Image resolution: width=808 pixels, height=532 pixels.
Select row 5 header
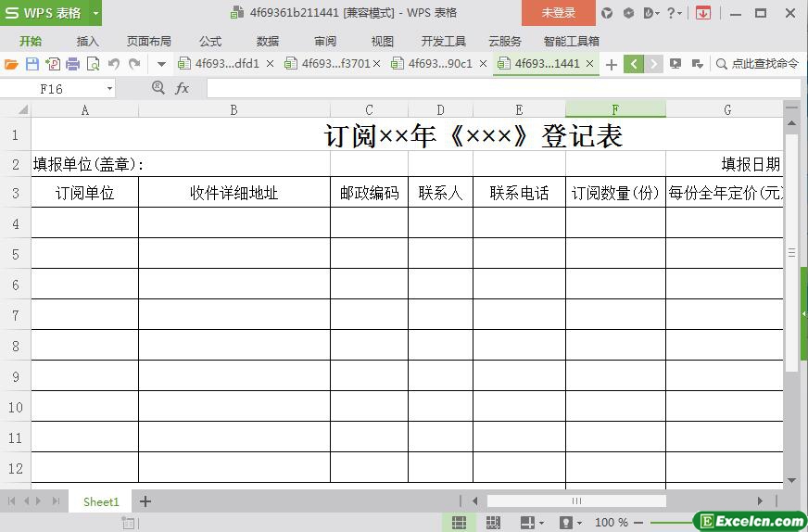[16, 254]
